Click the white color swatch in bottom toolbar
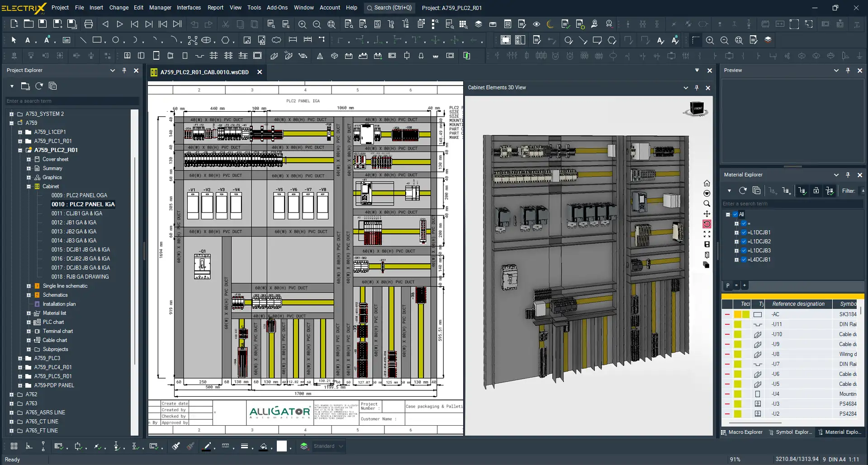This screenshot has width=868, height=465. (x=282, y=446)
